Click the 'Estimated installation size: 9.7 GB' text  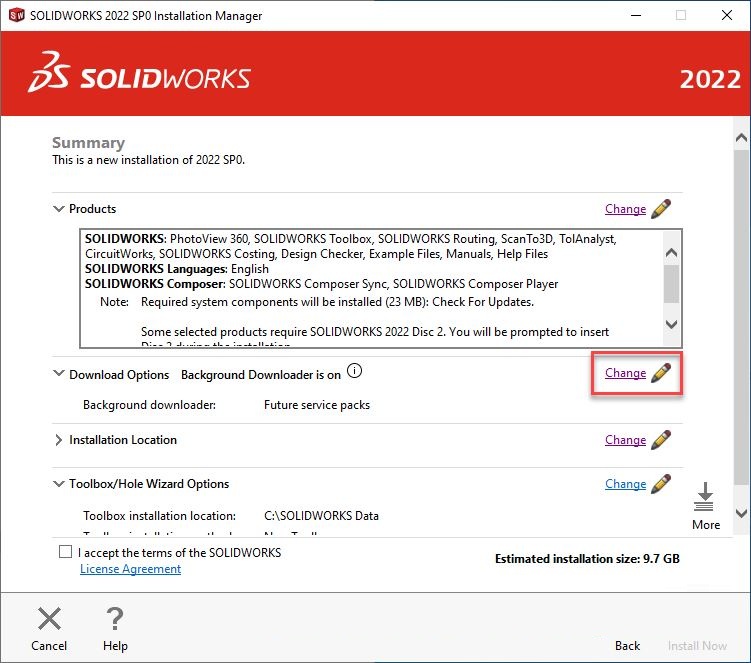[587, 559]
